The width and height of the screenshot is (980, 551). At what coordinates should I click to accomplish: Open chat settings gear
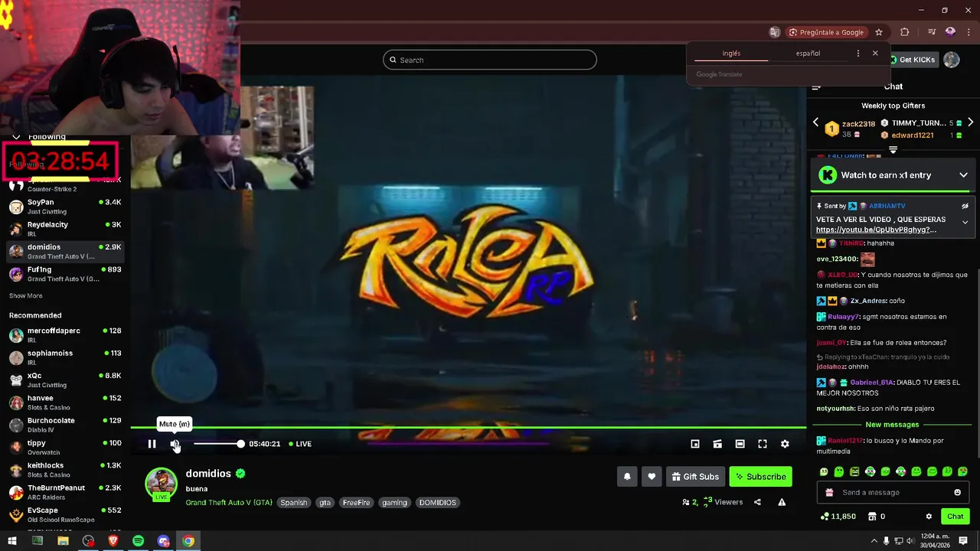coord(929,517)
